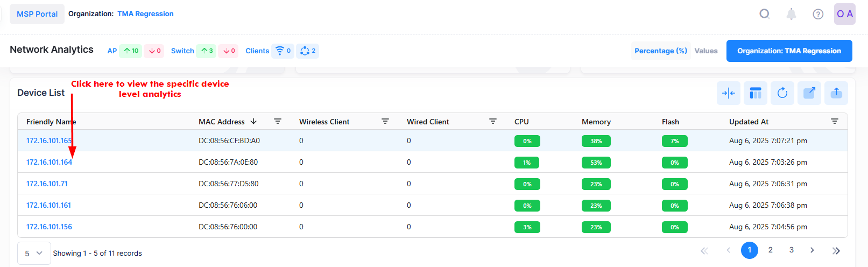Viewport: 868px width, 267px height.
Task: Click the column auto-fit icon
Action: pos(729,93)
